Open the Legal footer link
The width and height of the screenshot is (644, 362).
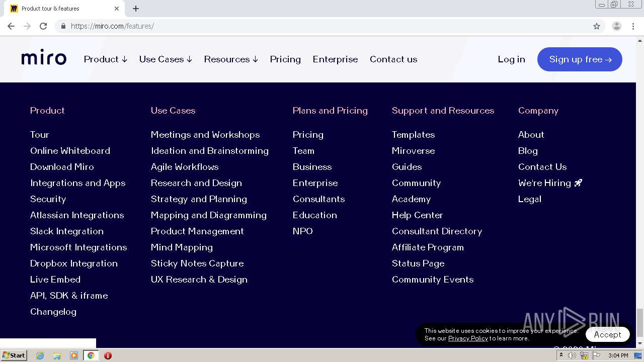[x=530, y=199]
